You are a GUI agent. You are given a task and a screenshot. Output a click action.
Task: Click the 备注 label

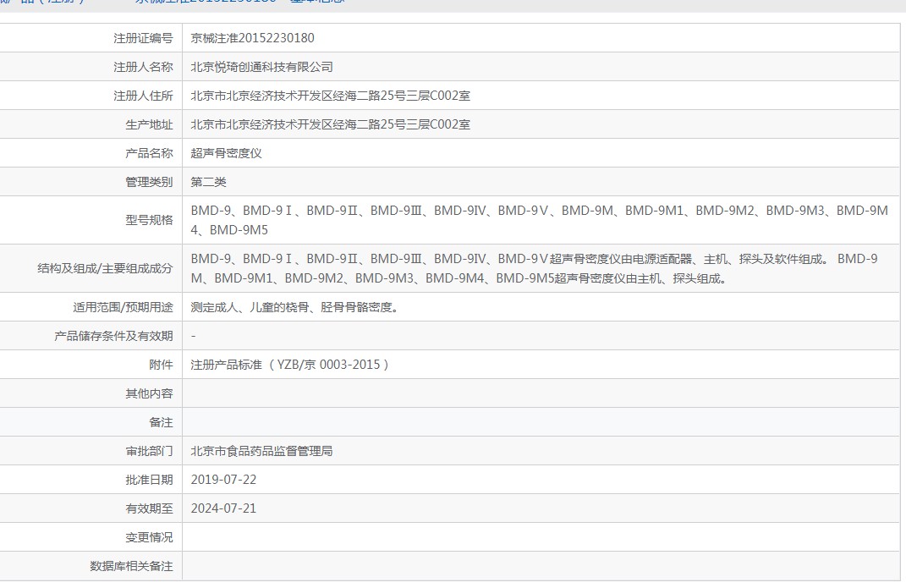pyautogui.click(x=162, y=423)
